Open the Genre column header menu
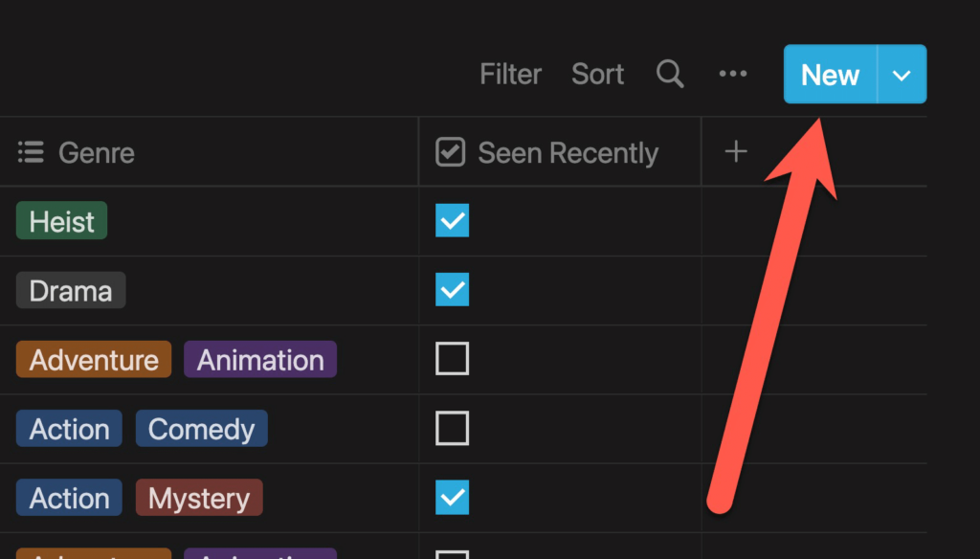Viewport: 980px width, 559px height. 96,152
